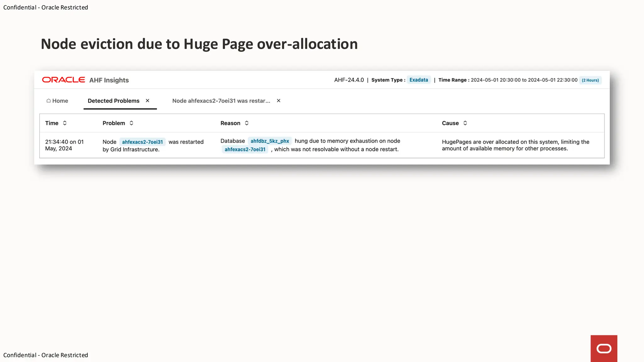Click 'by Grid Infrastructure.' text in Problem cell
This screenshot has width=644, height=362.
(x=131, y=150)
